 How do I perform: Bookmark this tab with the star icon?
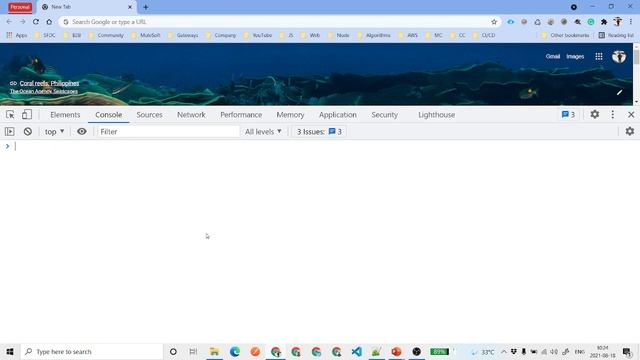click(x=494, y=22)
